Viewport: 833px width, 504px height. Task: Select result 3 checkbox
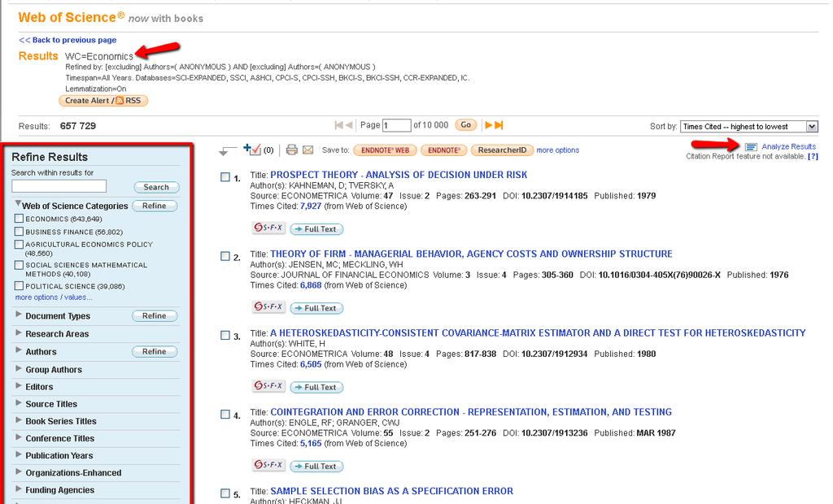pyautogui.click(x=225, y=335)
